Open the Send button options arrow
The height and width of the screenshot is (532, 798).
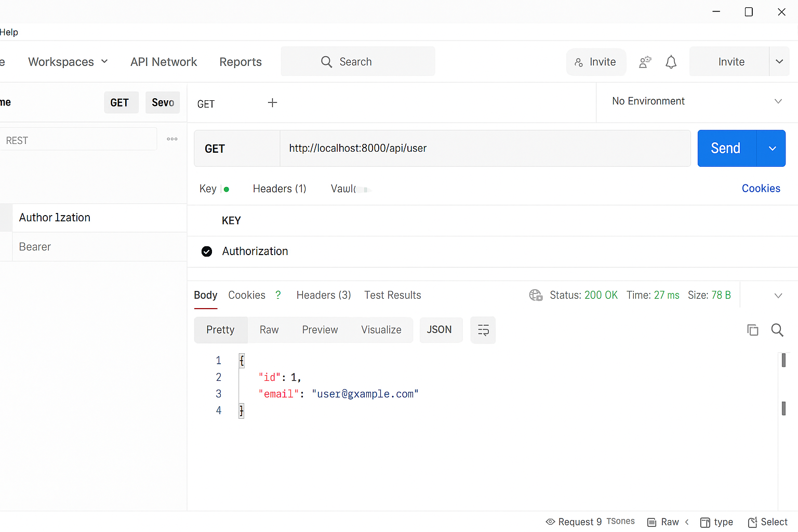click(772, 148)
